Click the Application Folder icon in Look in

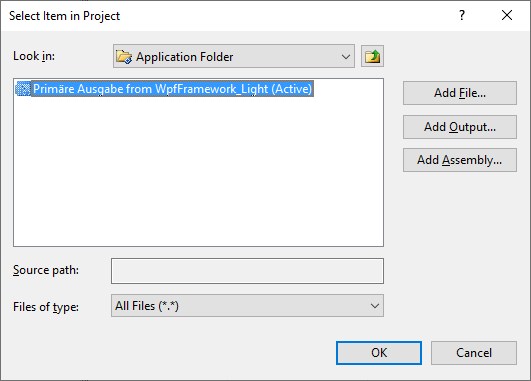tap(124, 57)
